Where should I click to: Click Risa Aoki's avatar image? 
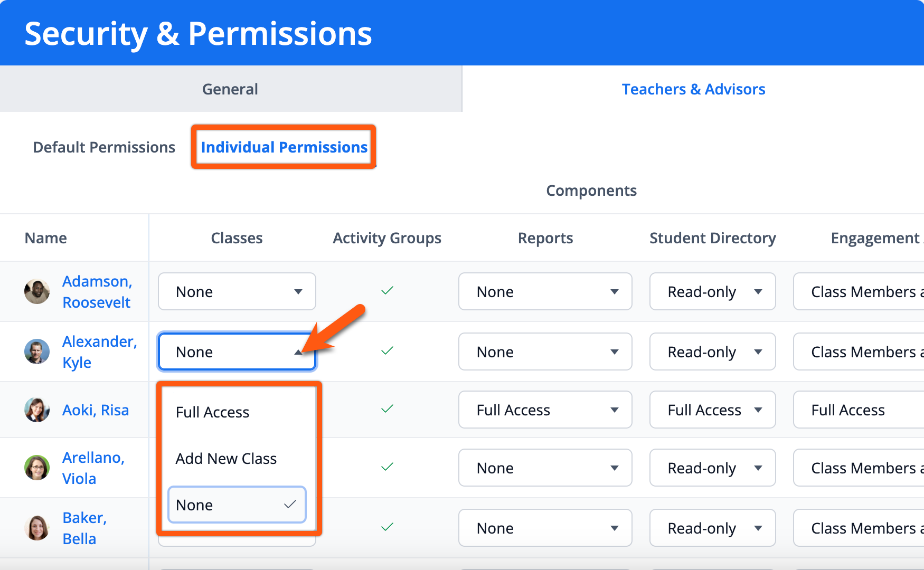37,410
